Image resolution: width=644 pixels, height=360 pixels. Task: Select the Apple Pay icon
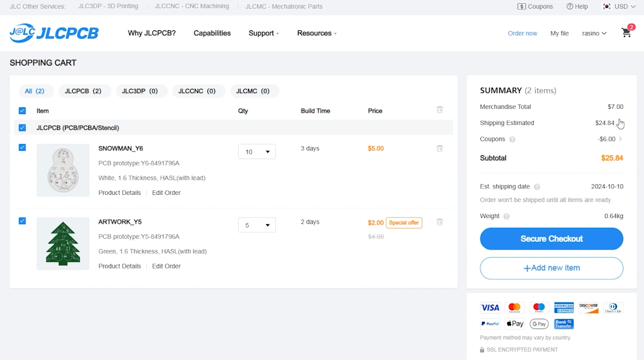(x=515, y=324)
